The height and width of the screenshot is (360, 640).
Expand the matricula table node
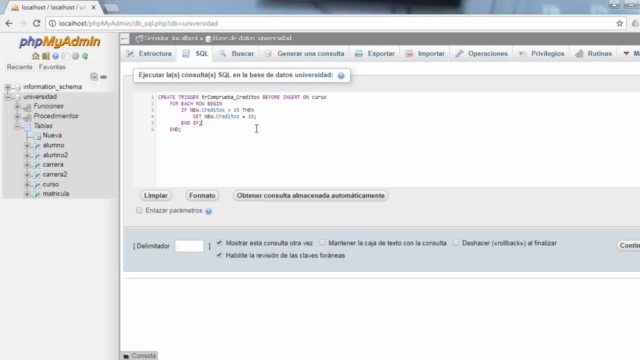(x=27, y=194)
